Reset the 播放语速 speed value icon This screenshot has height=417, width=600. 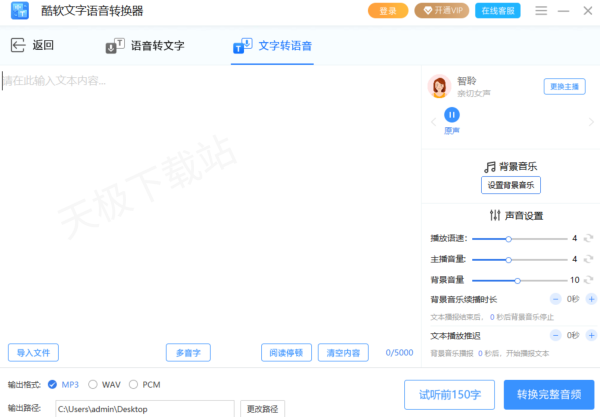pyautogui.click(x=588, y=238)
